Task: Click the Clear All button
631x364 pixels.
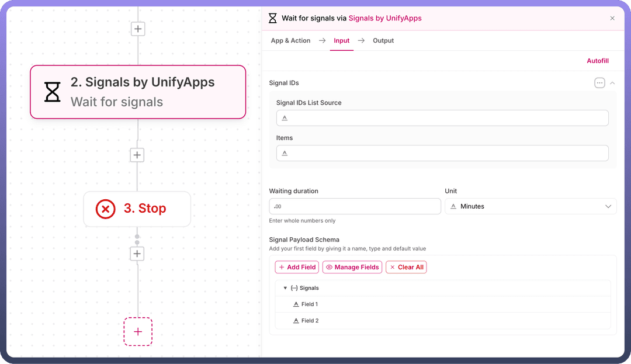Action: pyautogui.click(x=406, y=267)
